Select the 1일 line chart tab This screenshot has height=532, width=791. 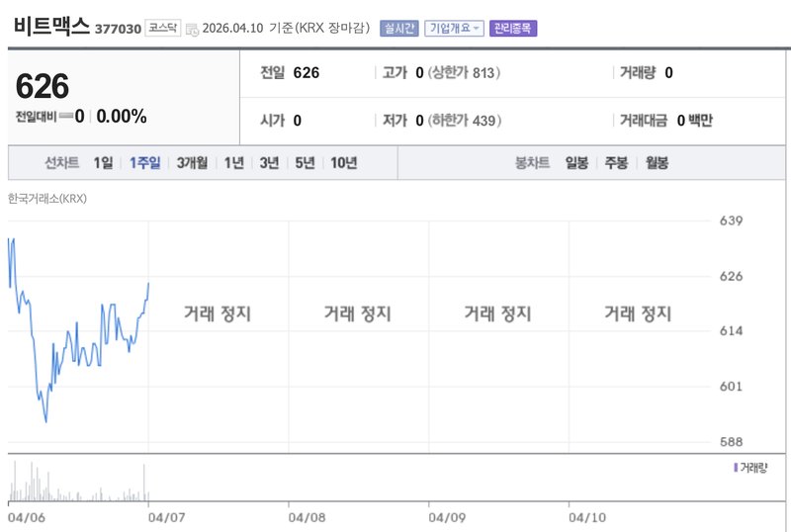pos(103,163)
